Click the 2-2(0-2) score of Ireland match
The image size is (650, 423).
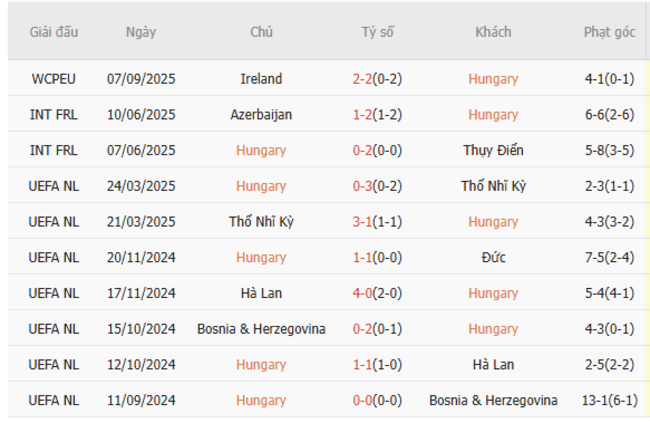click(x=377, y=79)
